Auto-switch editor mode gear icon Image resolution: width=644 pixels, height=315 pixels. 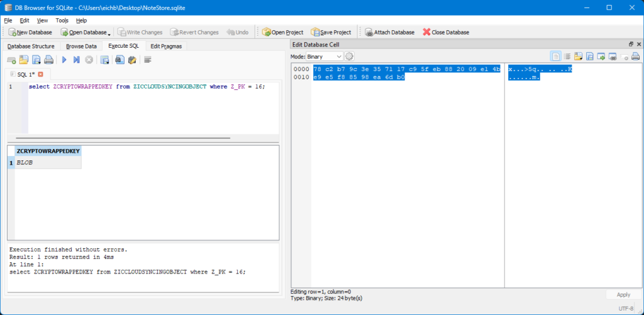point(350,56)
